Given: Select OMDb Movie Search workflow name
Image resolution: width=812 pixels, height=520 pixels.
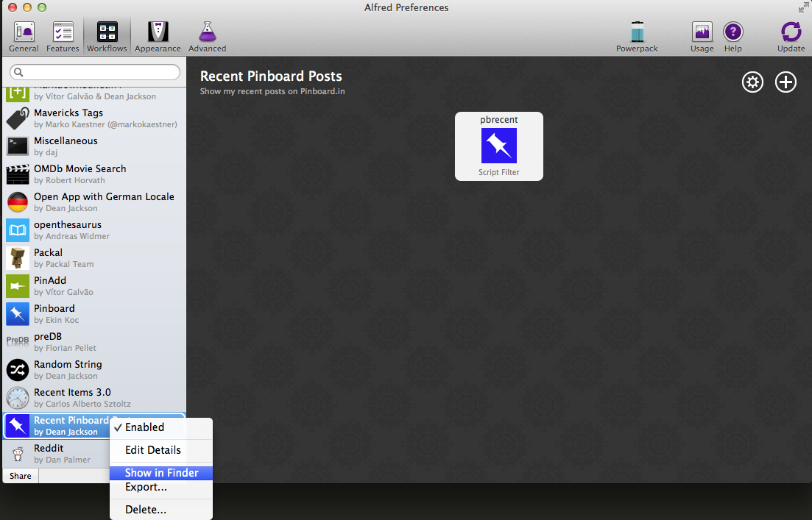Looking at the screenshot, I should (80, 168).
